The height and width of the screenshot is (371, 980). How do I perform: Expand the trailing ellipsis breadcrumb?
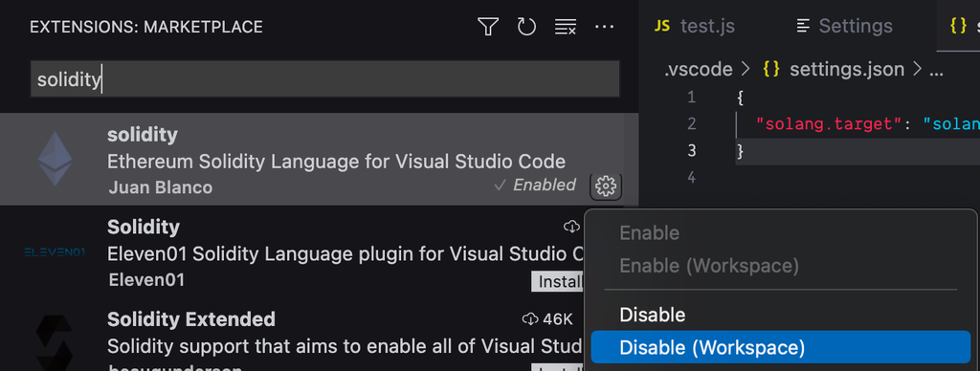pyautogui.click(x=936, y=70)
